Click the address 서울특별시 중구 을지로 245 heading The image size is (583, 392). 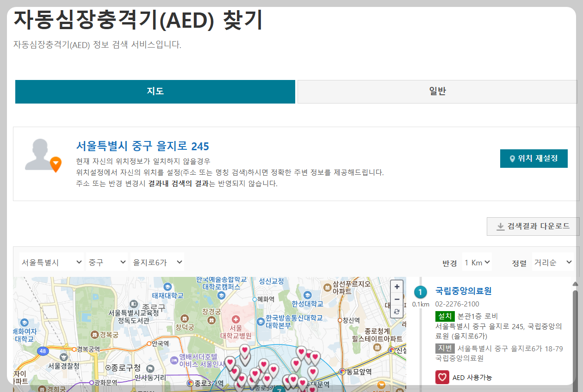point(143,146)
